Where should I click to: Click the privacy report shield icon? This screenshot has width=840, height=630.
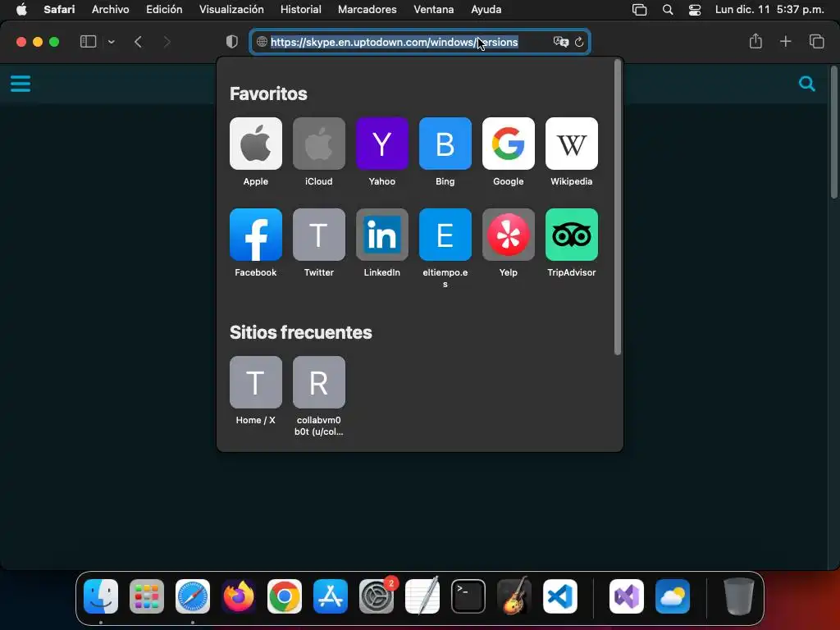(232, 42)
